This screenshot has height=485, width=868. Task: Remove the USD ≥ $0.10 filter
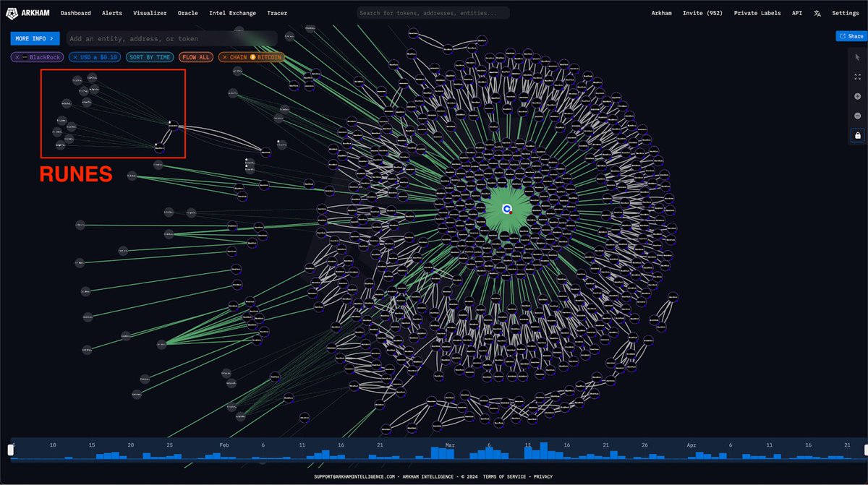coord(75,57)
